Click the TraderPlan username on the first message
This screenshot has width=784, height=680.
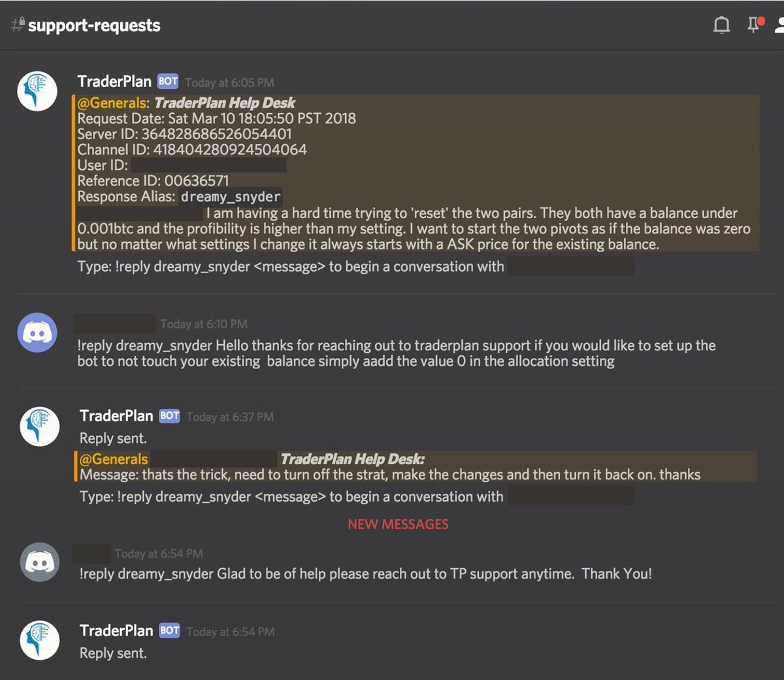coord(115,81)
